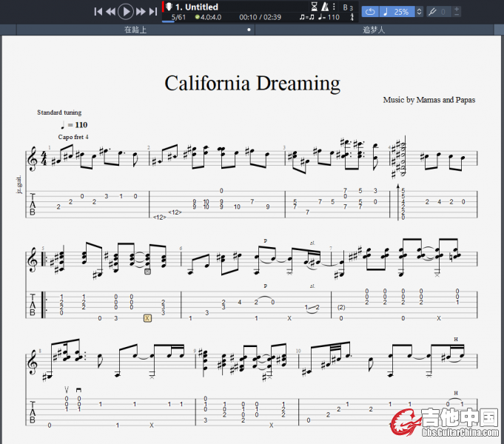Click the tuning fork pitch icon at right of display
504x444 pixels.
tap(352, 17)
